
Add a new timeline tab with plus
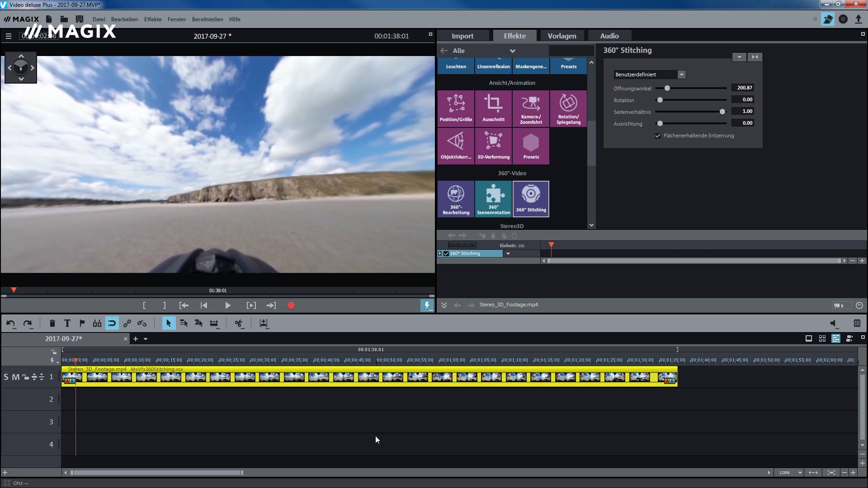pos(135,339)
